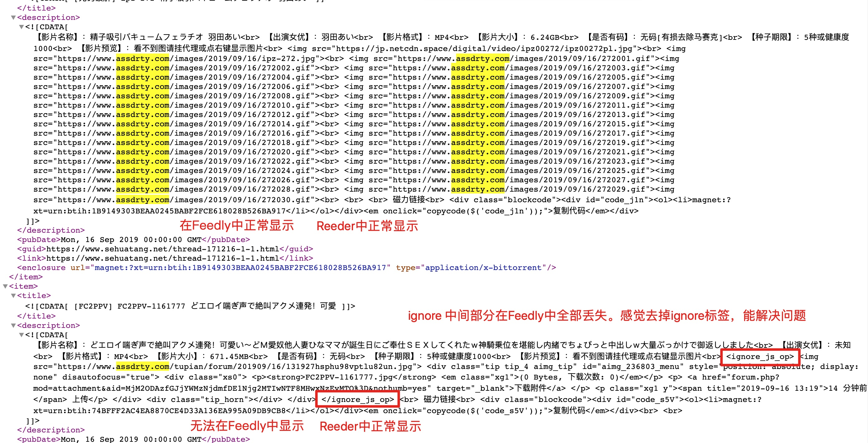Collapse the second item node
Viewport: 868px width, 443px height.
click(5, 287)
